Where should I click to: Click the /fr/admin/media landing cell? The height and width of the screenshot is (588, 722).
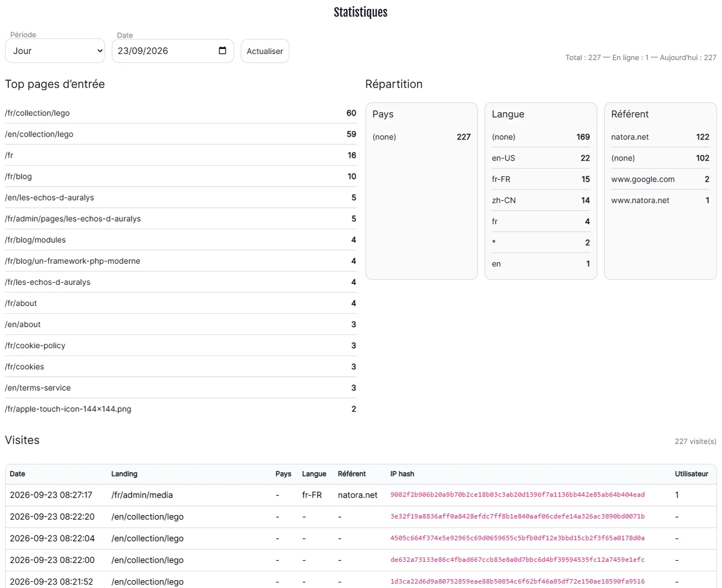point(142,495)
